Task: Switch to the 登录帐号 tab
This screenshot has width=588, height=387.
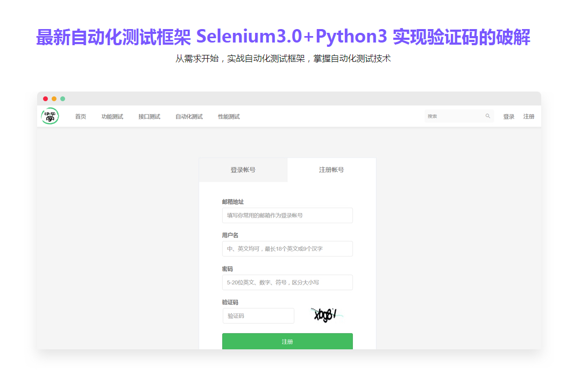Action: tap(243, 170)
